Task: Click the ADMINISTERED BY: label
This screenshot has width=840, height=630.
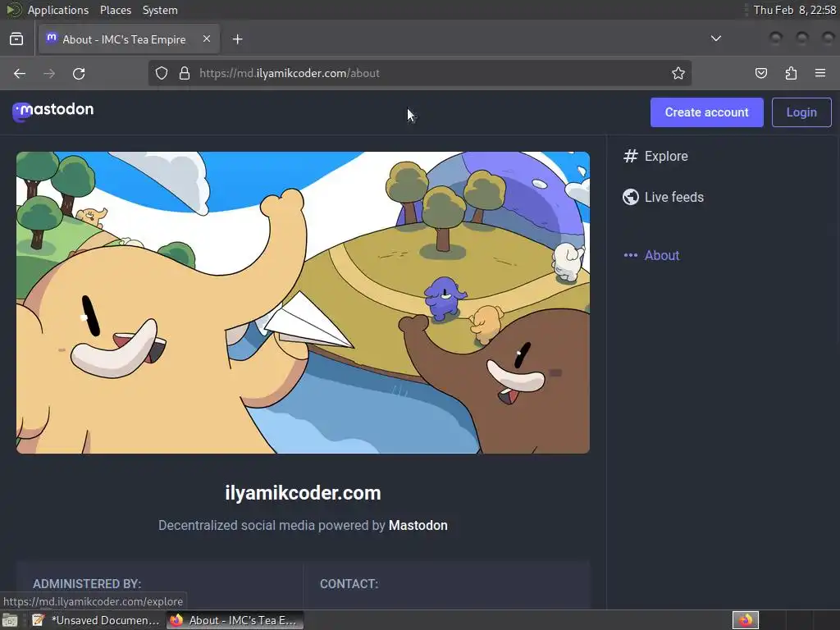Action: (x=87, y=584)
